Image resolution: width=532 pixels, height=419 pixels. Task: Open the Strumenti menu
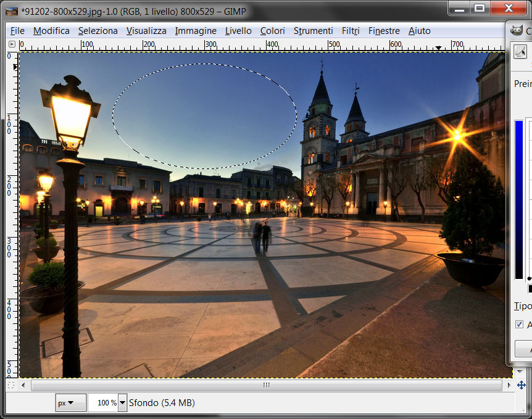coord(313,30)
